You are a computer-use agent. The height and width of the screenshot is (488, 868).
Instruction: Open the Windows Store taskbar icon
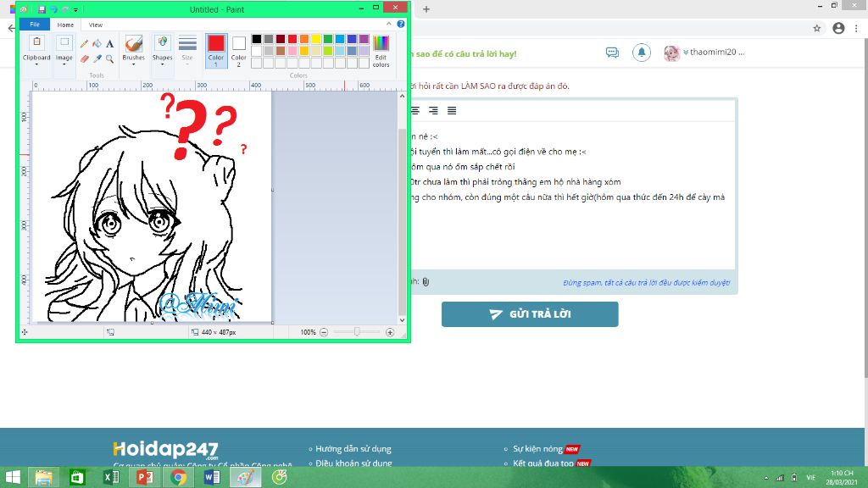pyautogui.click(x=77, y=477)
